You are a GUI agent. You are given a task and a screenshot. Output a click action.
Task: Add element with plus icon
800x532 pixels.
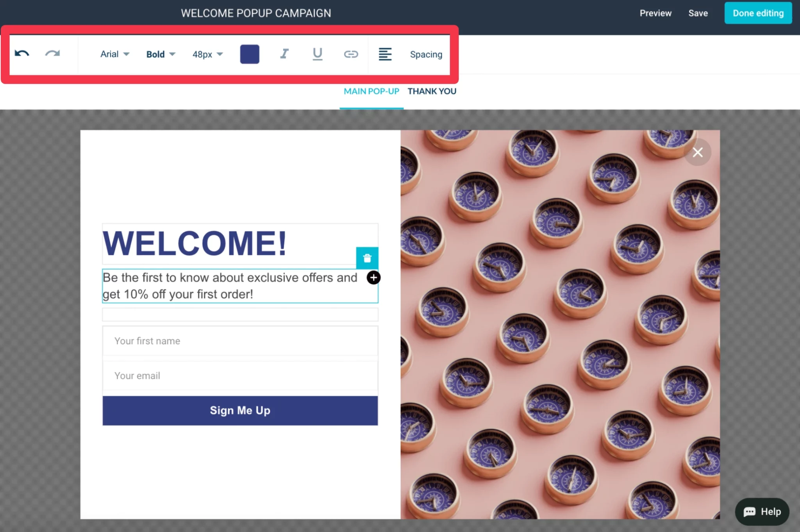coord(373,278)
